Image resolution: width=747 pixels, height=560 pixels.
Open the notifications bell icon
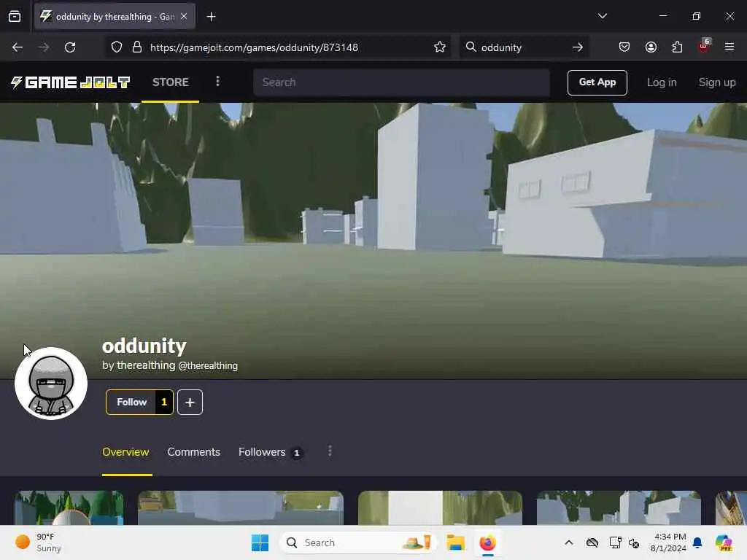click(x=697, y=542)
